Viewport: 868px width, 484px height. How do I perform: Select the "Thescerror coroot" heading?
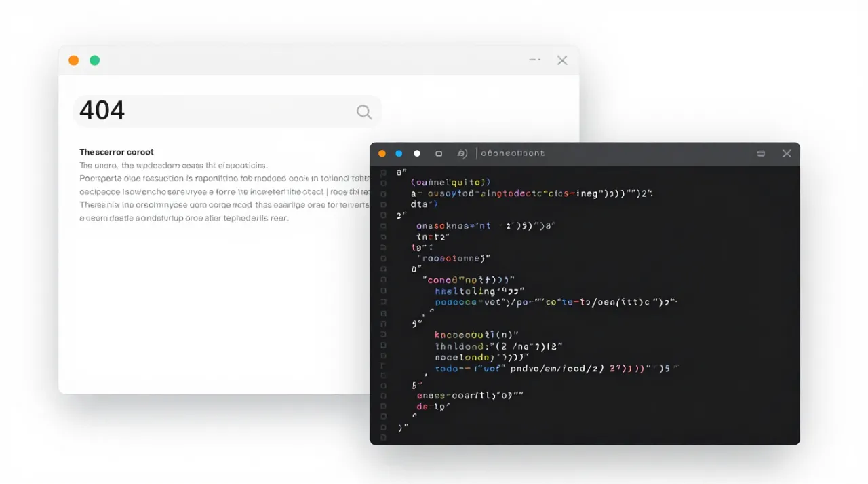click(117, 152)
